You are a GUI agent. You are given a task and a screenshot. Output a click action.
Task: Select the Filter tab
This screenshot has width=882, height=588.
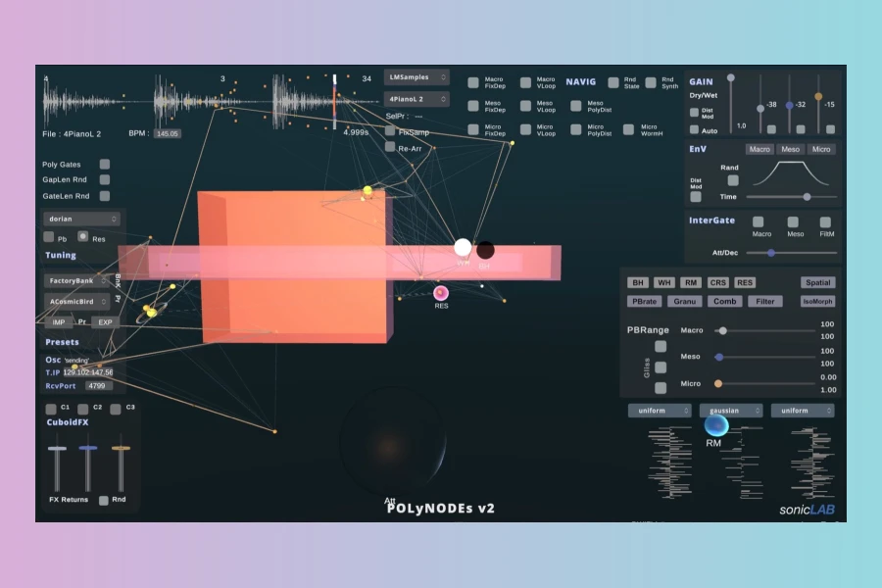pyautogui.click(x=765, y=302)
